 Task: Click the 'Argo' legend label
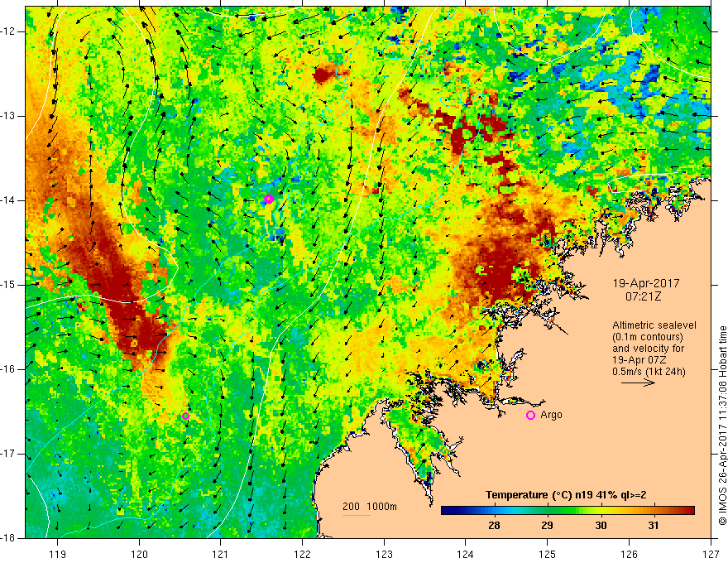click(551, 415)
